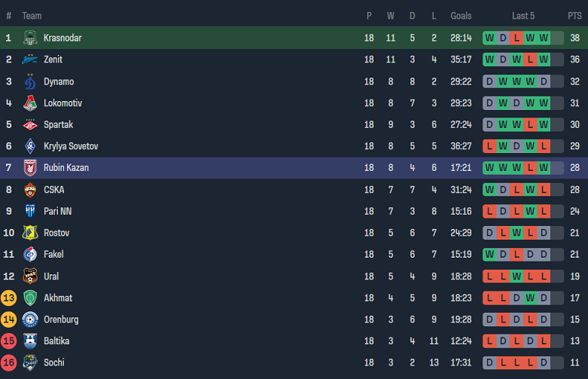Click the Zenit club logo
The height and width of the screenshot is (379, 588).
click(30, 60)
